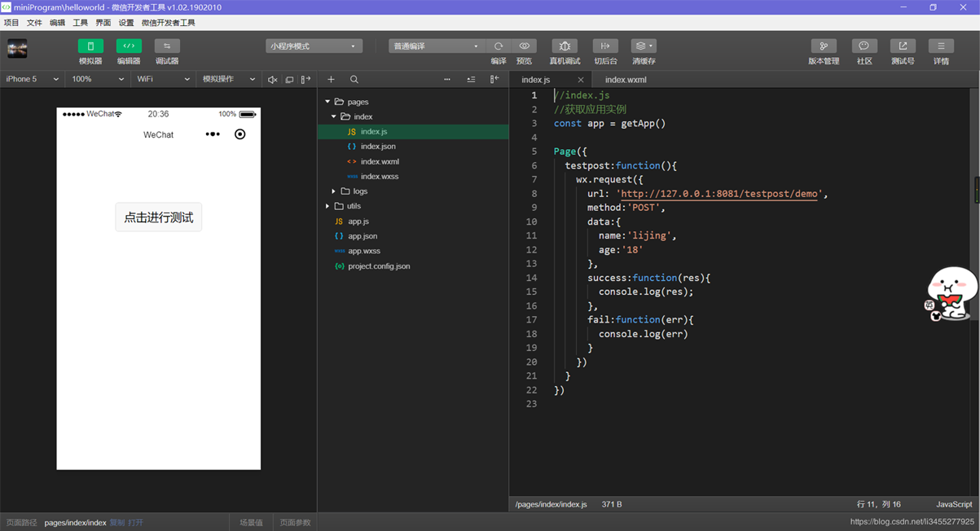
Task: Open 真机调试 remote debug bug icon
Action: (565, 46)
